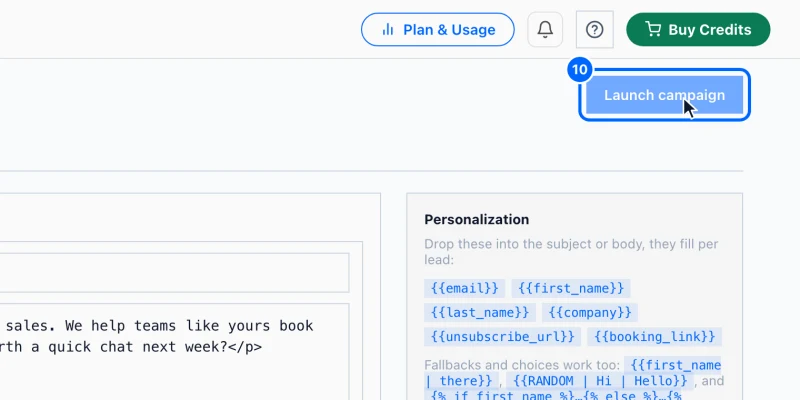The width and height of the screenshot is (800, 400).
Task: Insert the {{booking_link}} tag
Action: [654, 336]
